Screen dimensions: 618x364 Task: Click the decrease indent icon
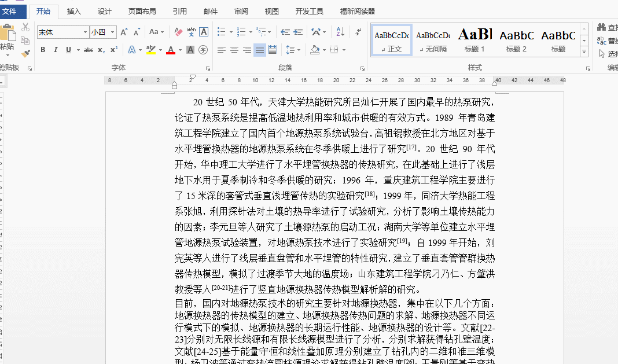(x=285, y=32)
